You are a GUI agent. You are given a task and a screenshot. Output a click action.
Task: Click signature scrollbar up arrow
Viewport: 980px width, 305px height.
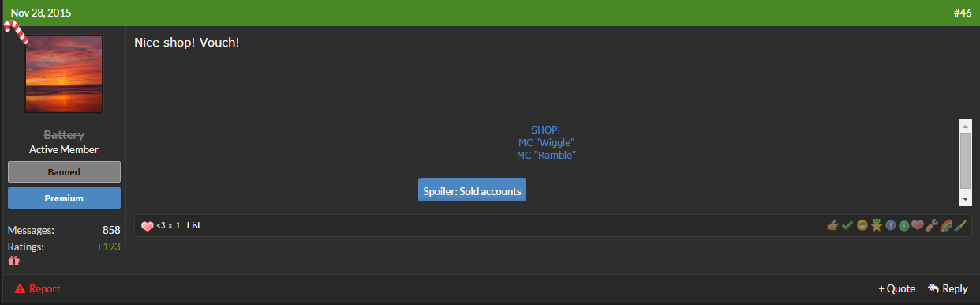(964, 126)
